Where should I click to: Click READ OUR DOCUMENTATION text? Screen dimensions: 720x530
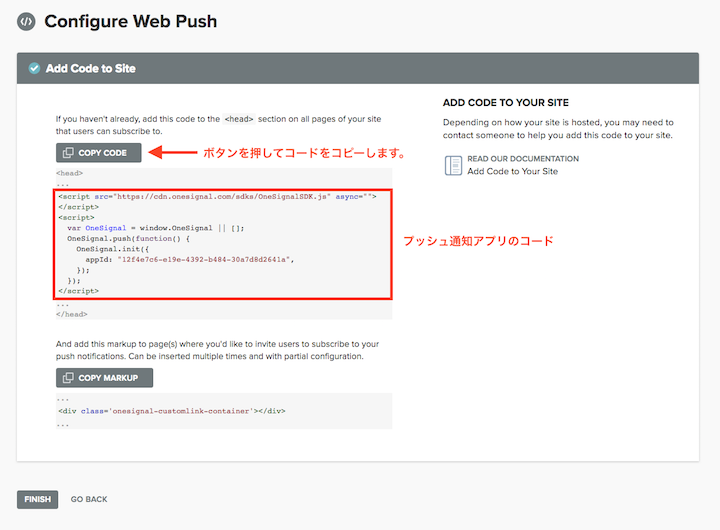[523, 158]
